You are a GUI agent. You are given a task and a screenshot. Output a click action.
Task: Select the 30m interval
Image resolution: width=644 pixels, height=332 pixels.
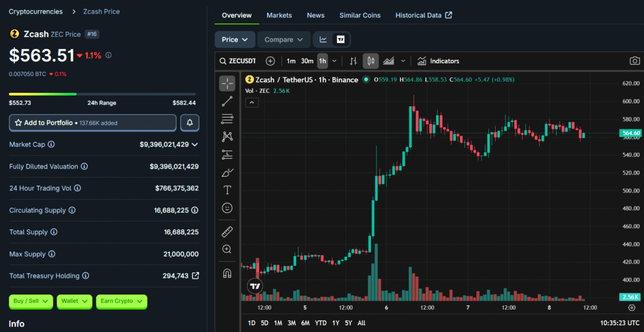point(307,61)
